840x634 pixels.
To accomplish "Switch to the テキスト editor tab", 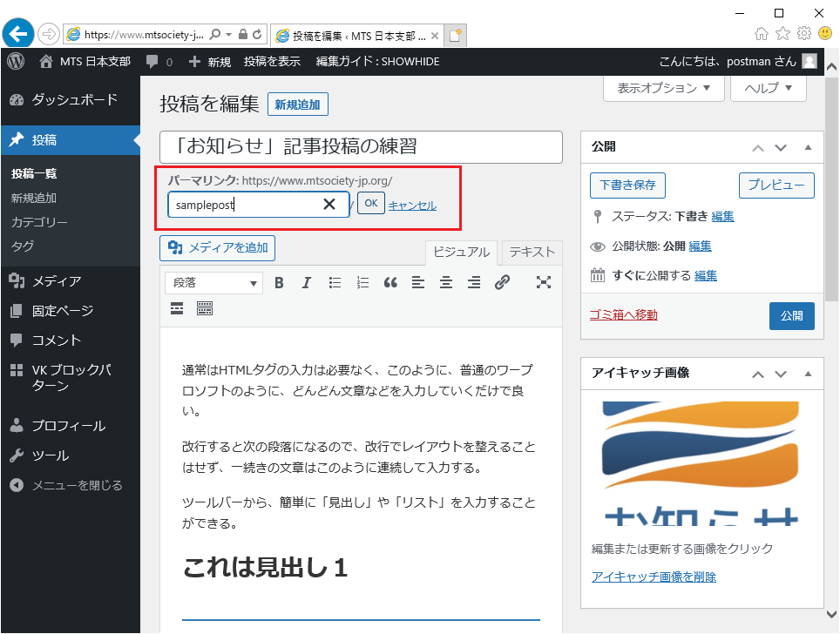I will pyautogui.click(x=532, y=252).
